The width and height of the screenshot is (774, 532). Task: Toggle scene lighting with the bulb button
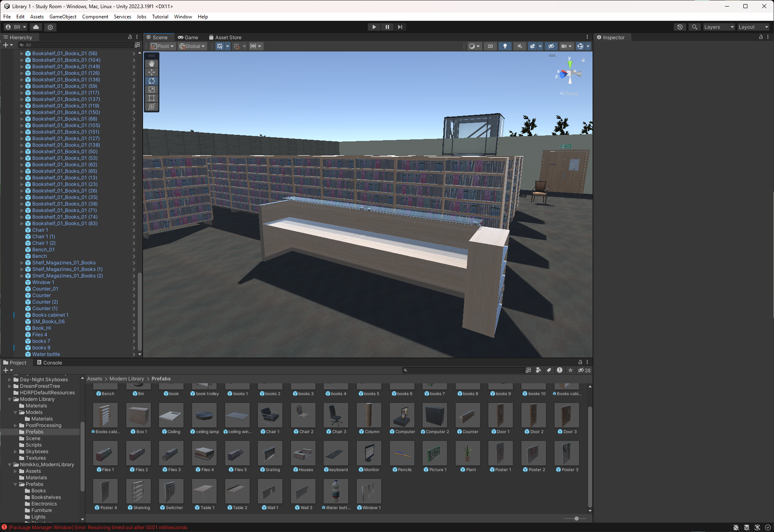coord(505,46)
